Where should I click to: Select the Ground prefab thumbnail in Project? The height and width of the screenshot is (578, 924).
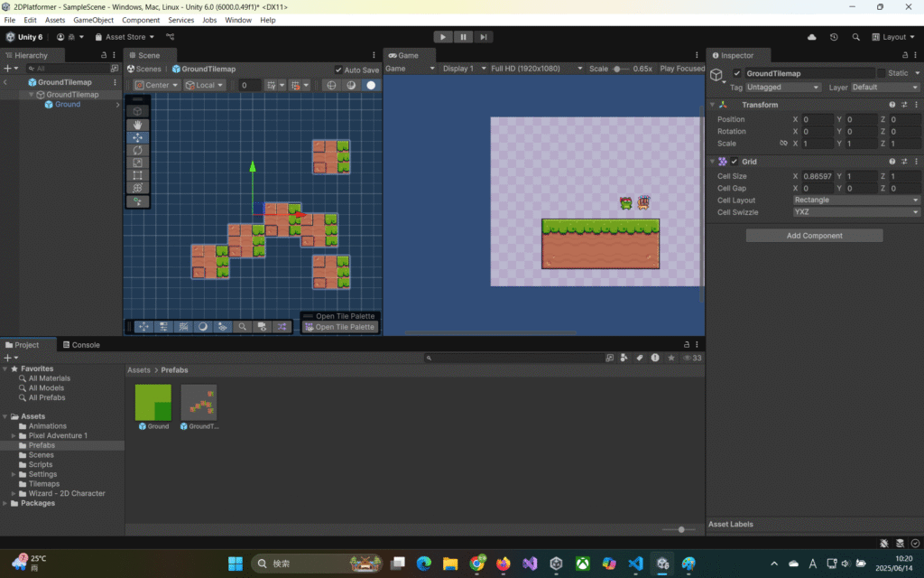(153, 402)
